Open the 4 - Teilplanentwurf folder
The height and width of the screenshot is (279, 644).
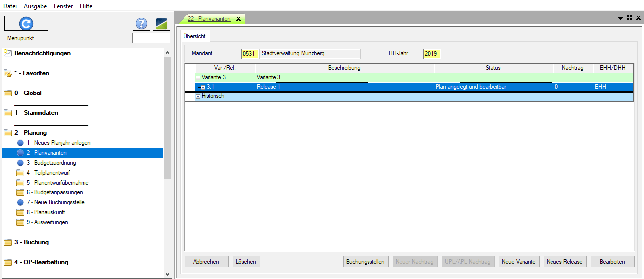point(48,173)
